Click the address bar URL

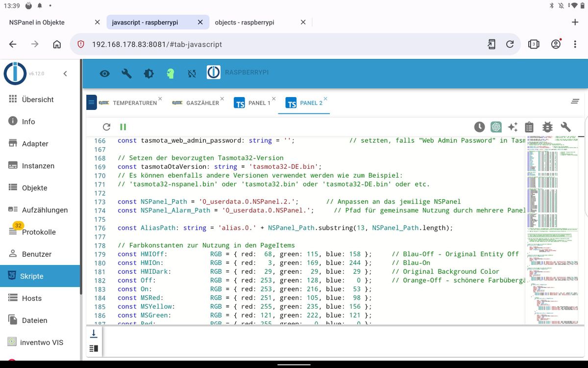157,44
